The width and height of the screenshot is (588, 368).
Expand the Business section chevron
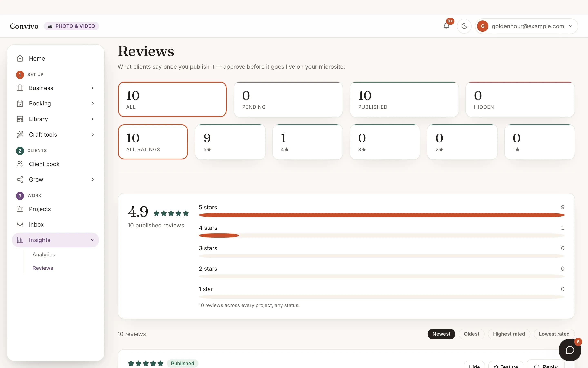92,88
